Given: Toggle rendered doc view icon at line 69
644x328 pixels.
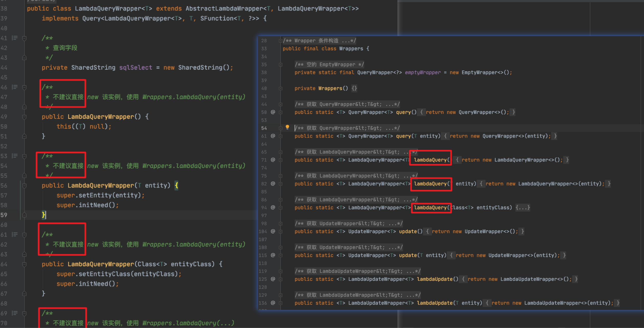Looking at the screenshot, I should (15, 313).
